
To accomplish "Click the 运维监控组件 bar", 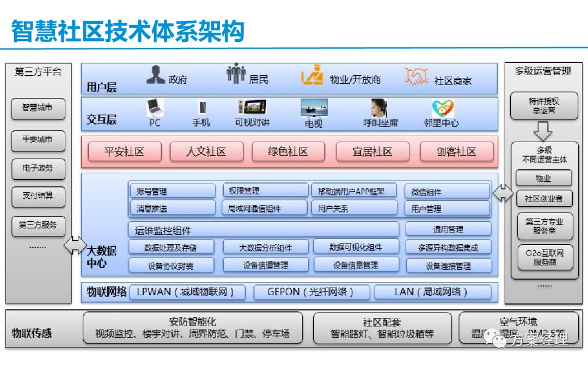I will 263,230.
